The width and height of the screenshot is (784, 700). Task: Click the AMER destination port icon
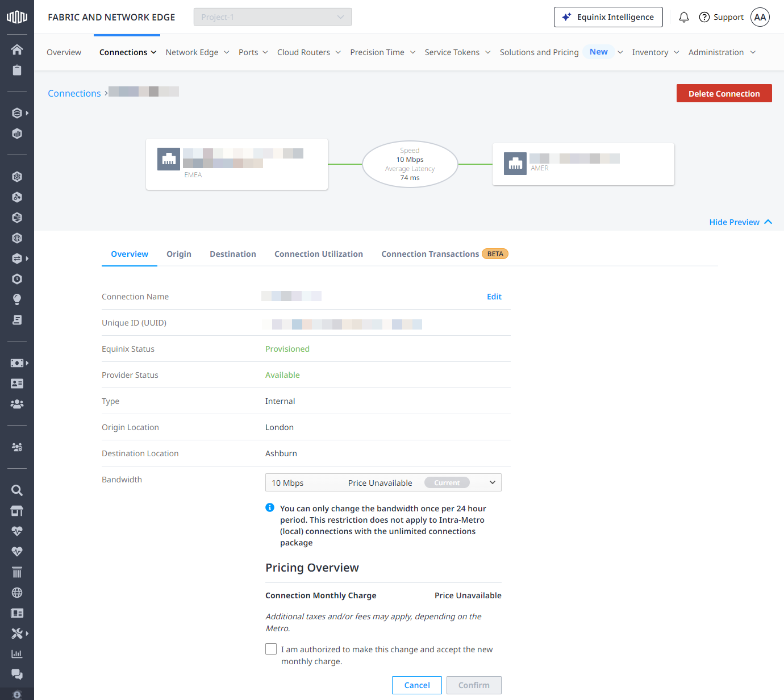(515, 164)
